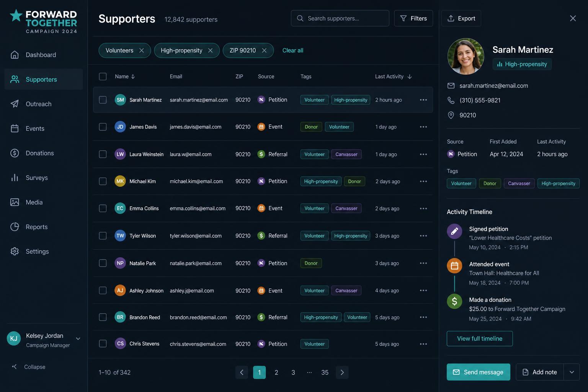The height and width of the screenshot is (392, 588).
Task: Check the box for Michael Kim
Action: 103,181
